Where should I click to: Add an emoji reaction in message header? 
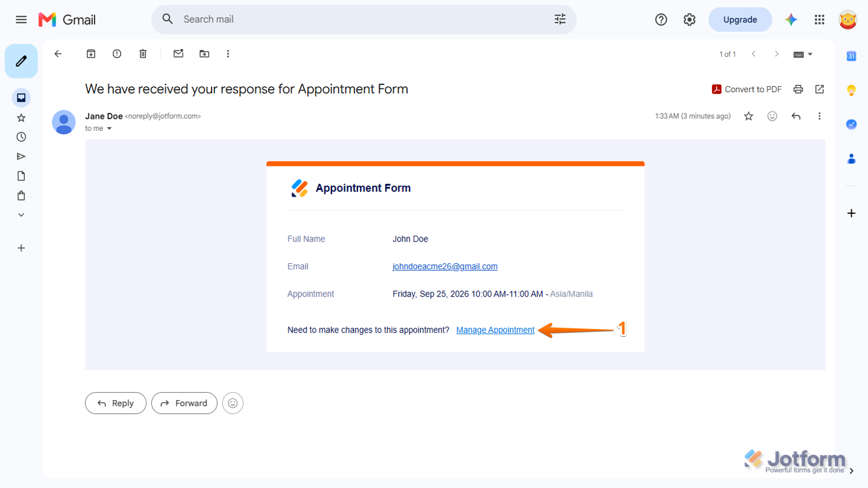click(x=772, y=116)
